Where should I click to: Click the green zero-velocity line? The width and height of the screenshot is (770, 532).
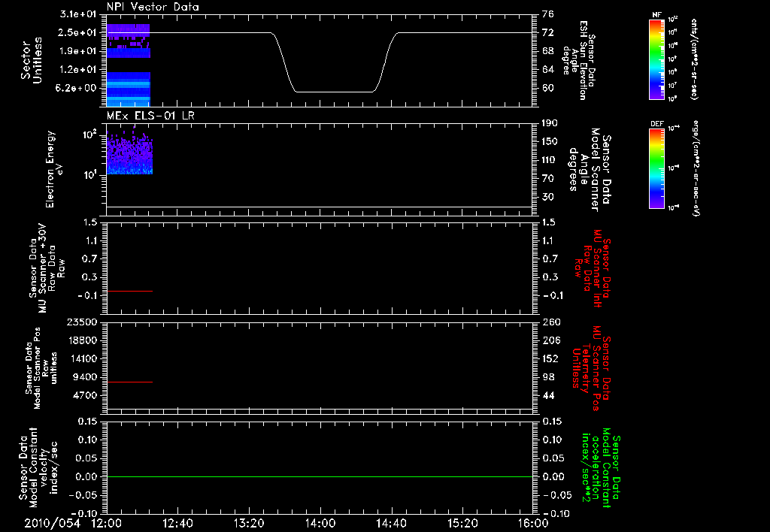pyautogui.click(x=320, y=476)
